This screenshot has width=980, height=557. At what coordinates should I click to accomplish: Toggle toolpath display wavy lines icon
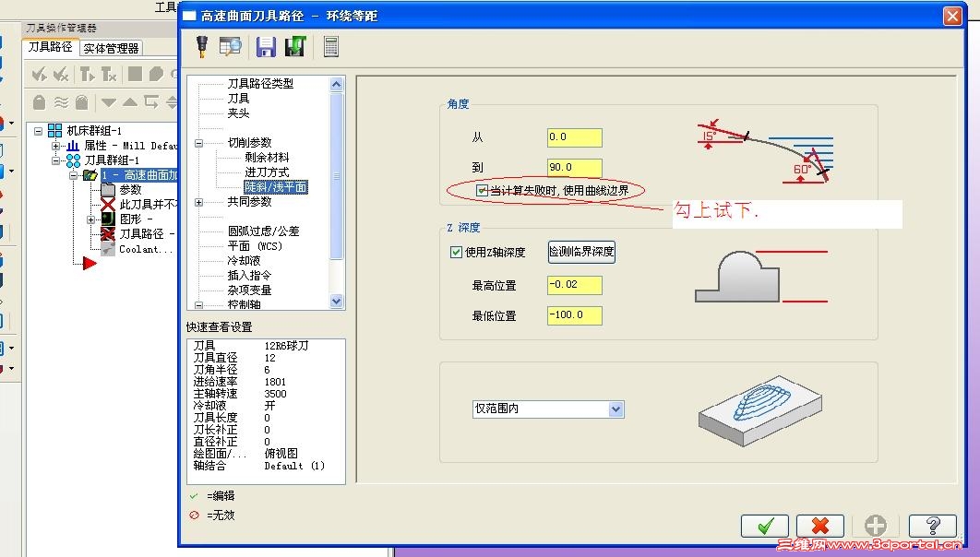point(61,101)
